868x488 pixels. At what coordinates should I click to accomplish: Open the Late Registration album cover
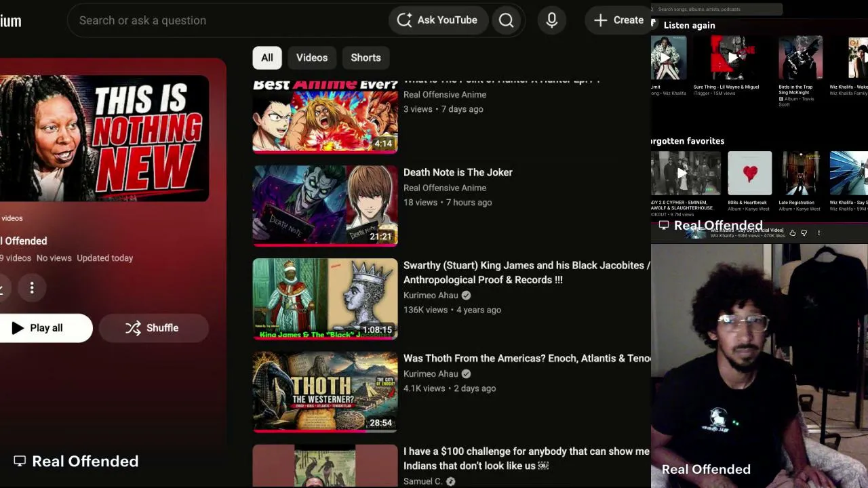(801, 173)
